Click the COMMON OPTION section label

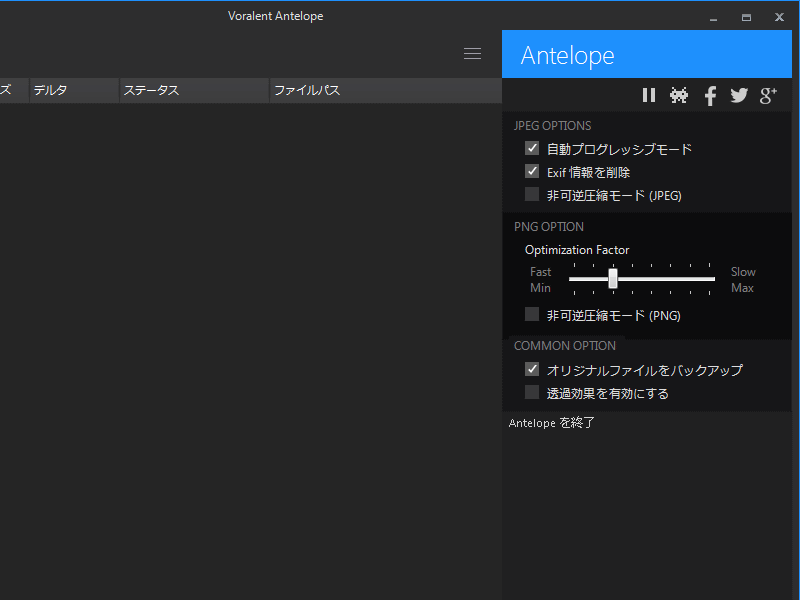tap(565, 346)
